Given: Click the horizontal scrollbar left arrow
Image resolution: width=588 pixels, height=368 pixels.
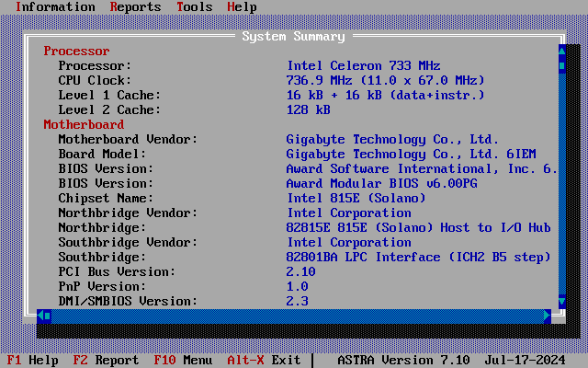Looking at the screenshot, I should click(40, 316).
